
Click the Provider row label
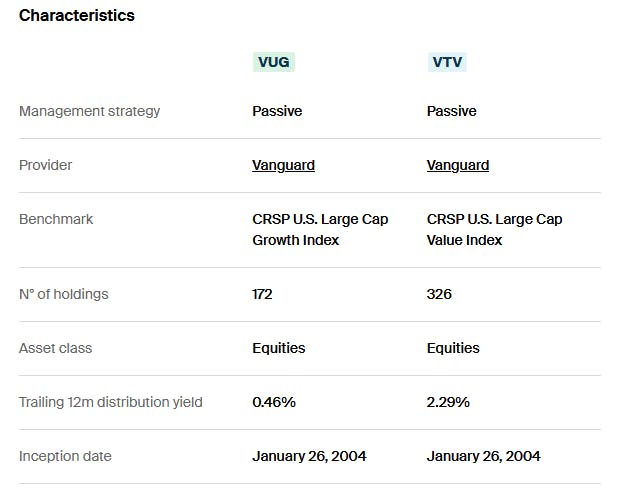pos(46,165)
